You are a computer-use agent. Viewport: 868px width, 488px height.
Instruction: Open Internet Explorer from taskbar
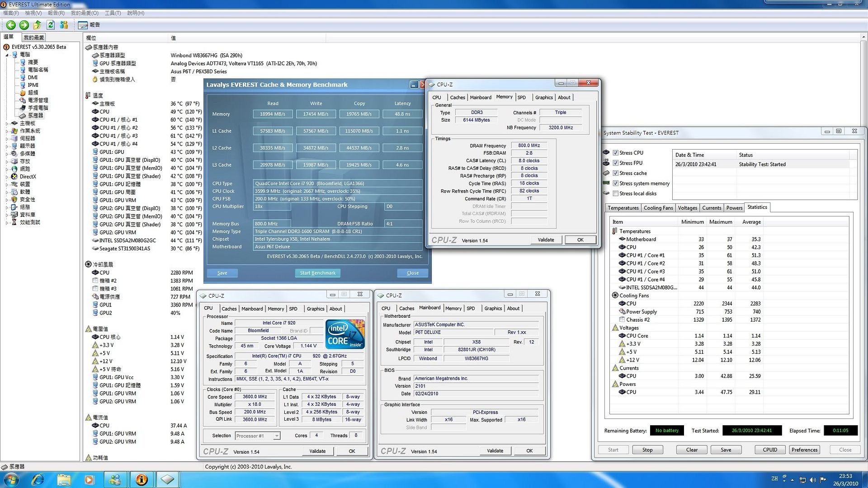(x=38, y=479)
